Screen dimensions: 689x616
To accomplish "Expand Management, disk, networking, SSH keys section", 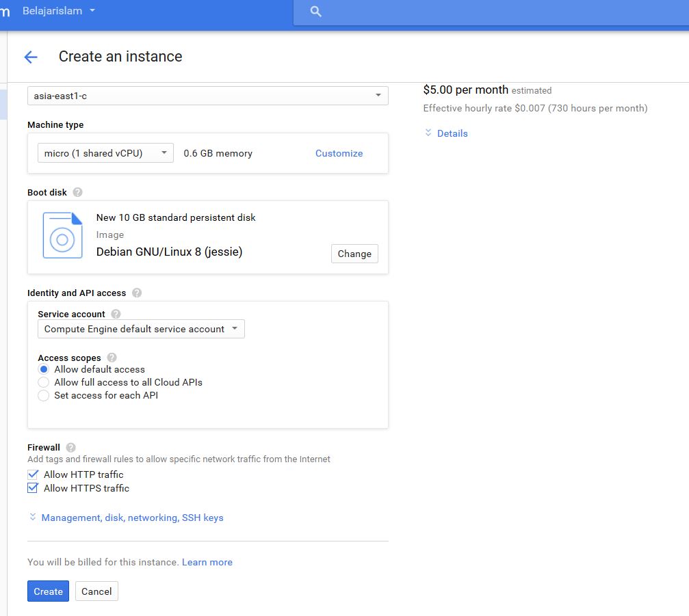I will coord(132,518).
